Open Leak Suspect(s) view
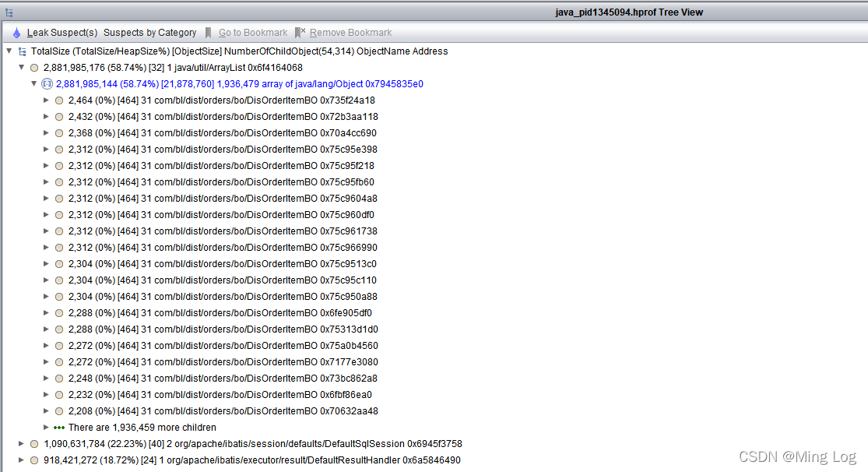Image resolution: width=868 pixels, height=472 pixels. click(x=62, y=33)
